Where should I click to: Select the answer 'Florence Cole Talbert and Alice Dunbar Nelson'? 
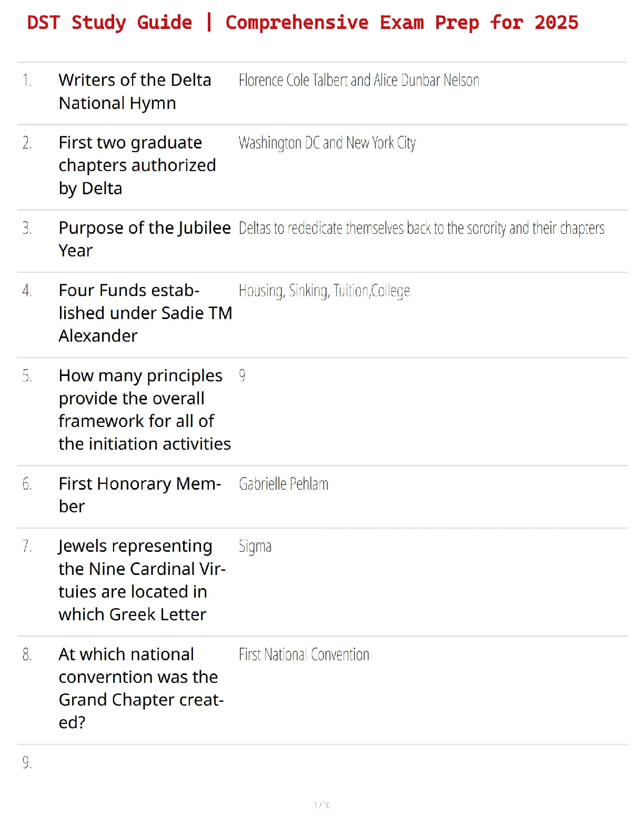pos(359,81)
